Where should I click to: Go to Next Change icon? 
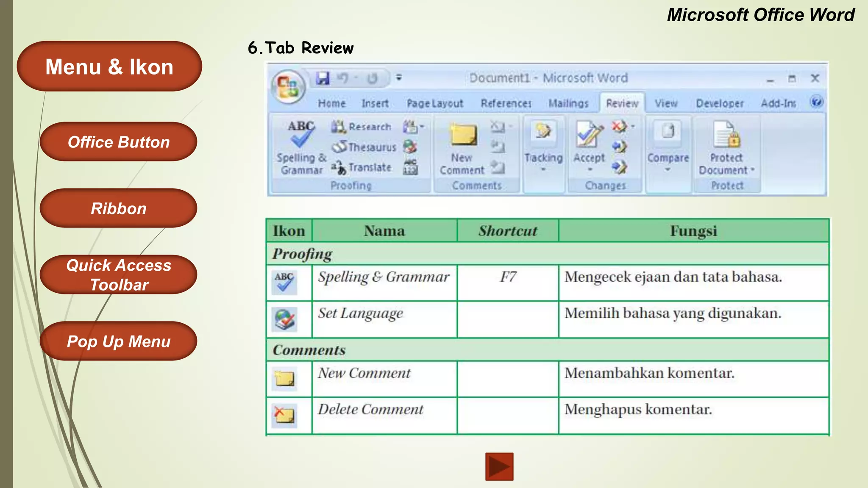pyautogui.click(x=619, y=167)
